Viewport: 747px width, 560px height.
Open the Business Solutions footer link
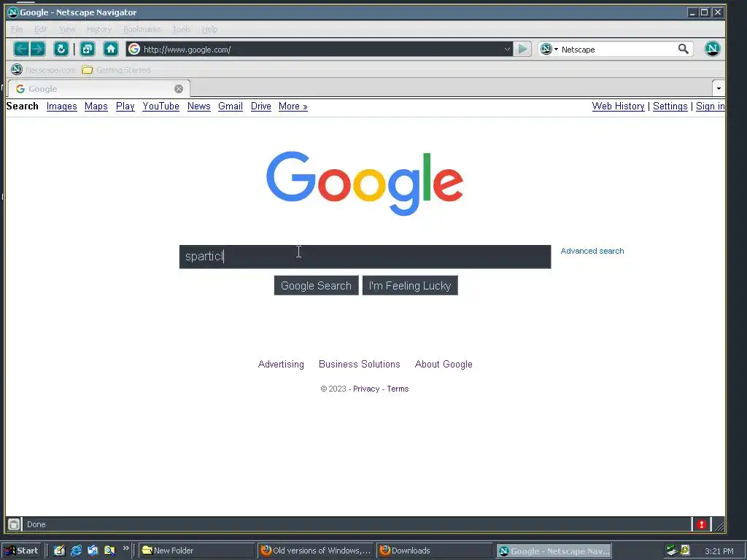coord(359,365)
